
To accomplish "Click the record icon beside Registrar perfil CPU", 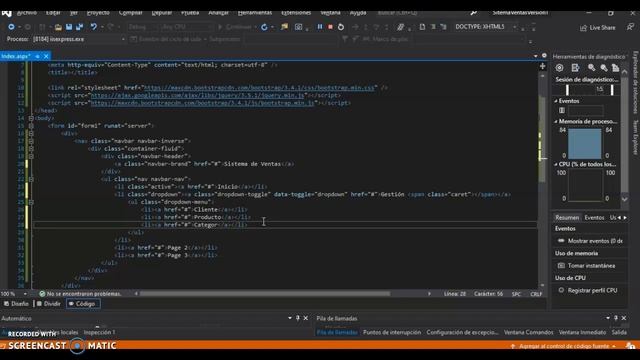I will (x=561, y=290).
